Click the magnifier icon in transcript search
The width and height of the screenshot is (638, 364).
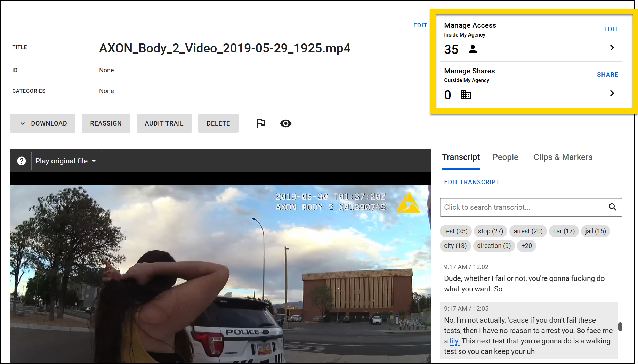coord(613,207)
